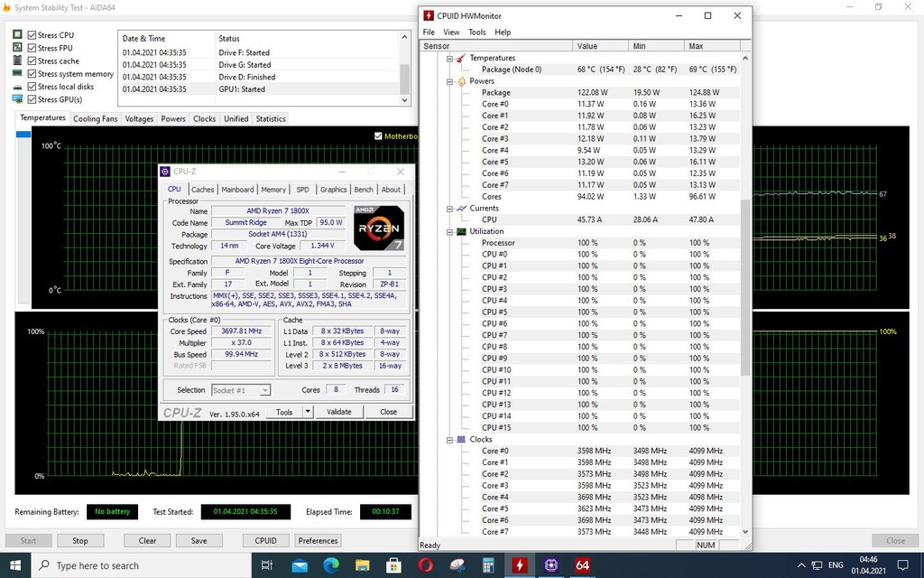Click the cache chip icon beside Stress cache
This screenshot has height=578, width=924.
(x=17, y=61)
